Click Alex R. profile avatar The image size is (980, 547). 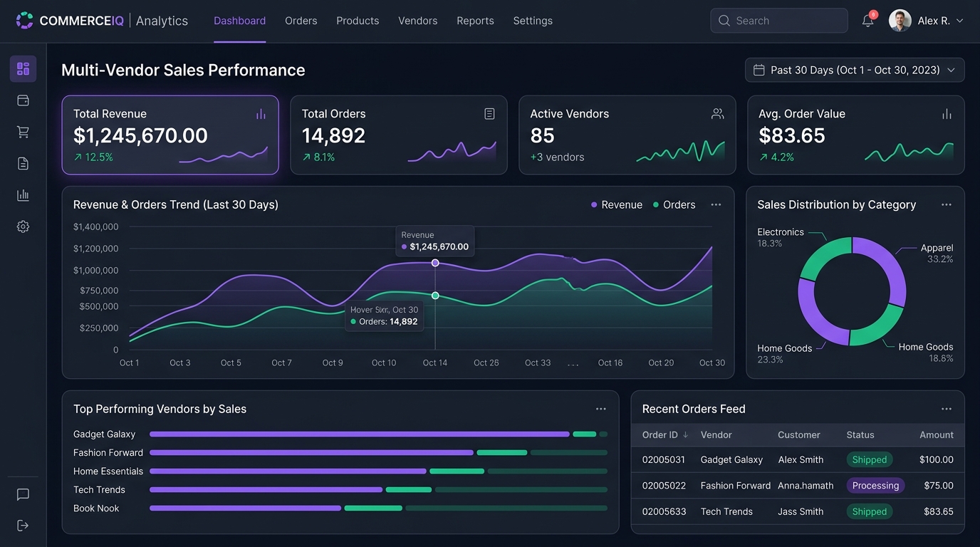click(900, 21)
